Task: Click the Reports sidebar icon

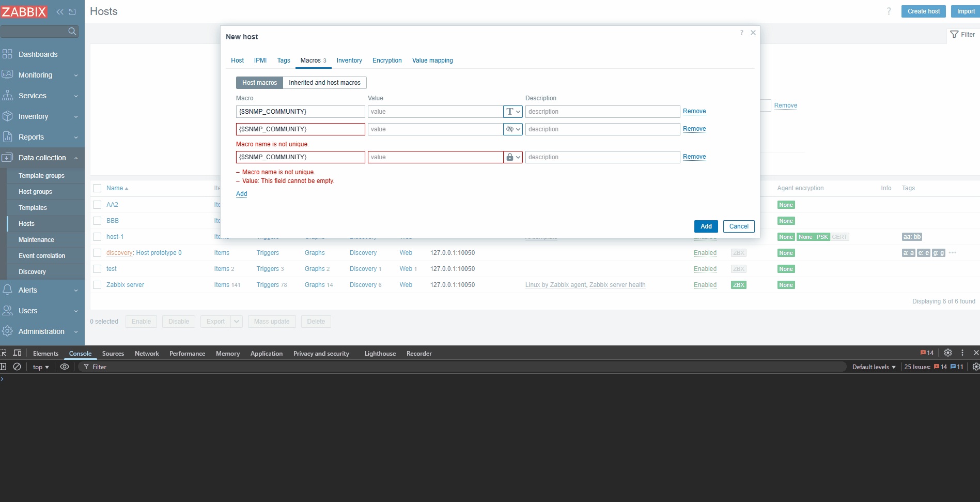Action: [7, 137]
